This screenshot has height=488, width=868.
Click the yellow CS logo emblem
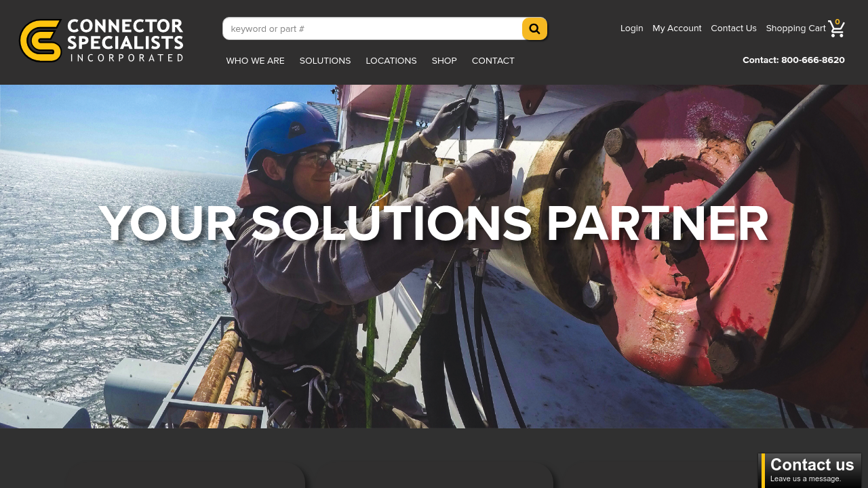pyautogui.click(x=41, y=41)
